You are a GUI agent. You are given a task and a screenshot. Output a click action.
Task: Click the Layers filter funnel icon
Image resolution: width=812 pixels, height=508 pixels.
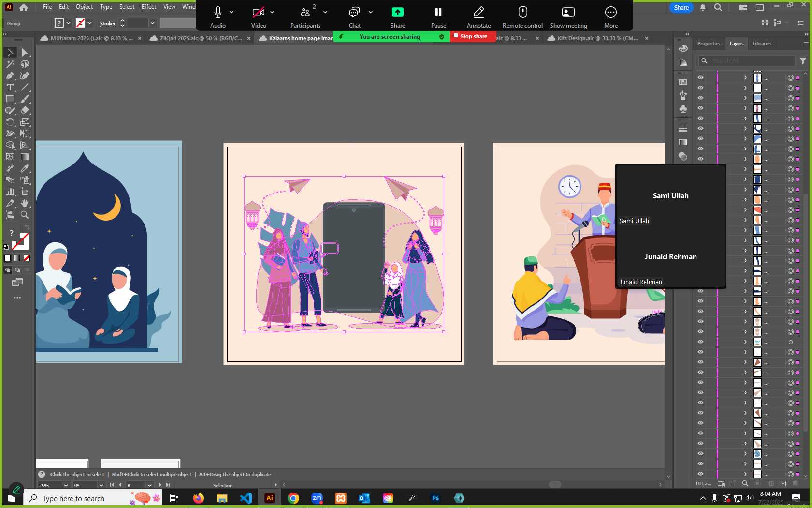pyautogui.click(x=803, y=61)
